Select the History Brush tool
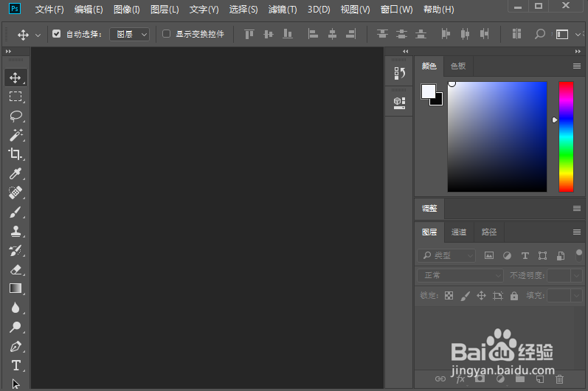Screen dimensions: 588x391 [15, 250]
